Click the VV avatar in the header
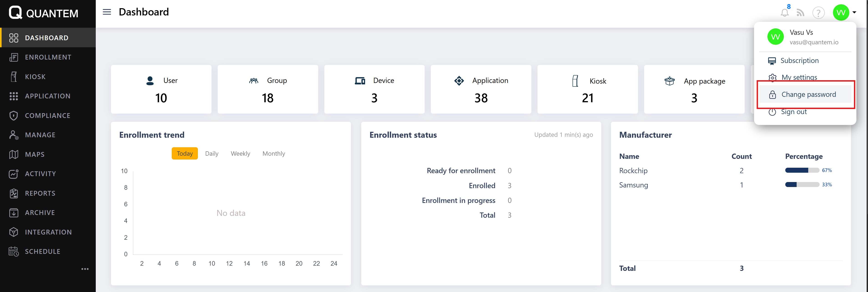Viewport: 868px width, 292px height. 841,12
